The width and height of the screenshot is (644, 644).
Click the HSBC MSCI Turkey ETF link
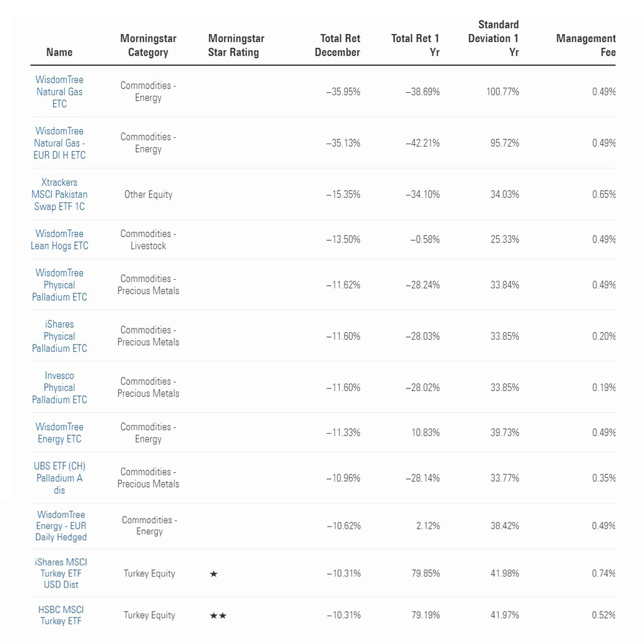click(x=61, y=615)
